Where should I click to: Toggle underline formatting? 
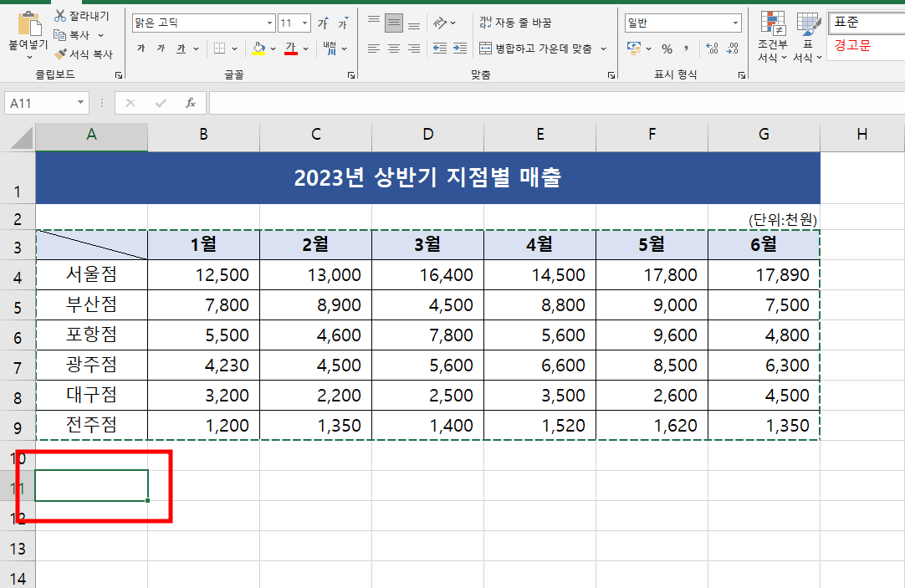tap(182, 49)
